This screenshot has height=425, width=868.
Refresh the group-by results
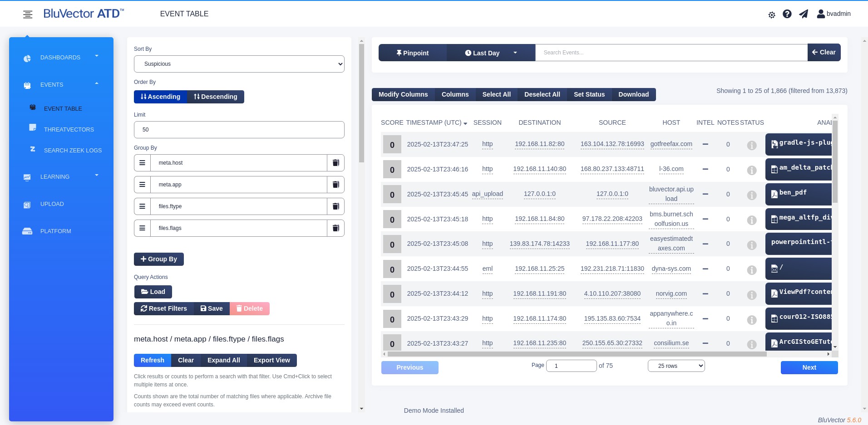153,360
